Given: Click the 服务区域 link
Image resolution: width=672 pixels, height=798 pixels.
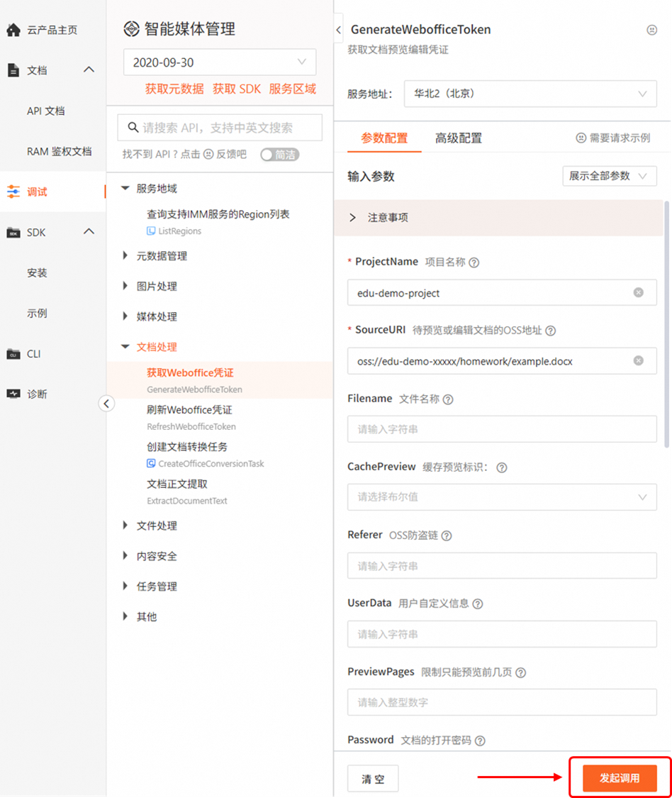Looking at the screenshot, I should (x=293, y=89).
